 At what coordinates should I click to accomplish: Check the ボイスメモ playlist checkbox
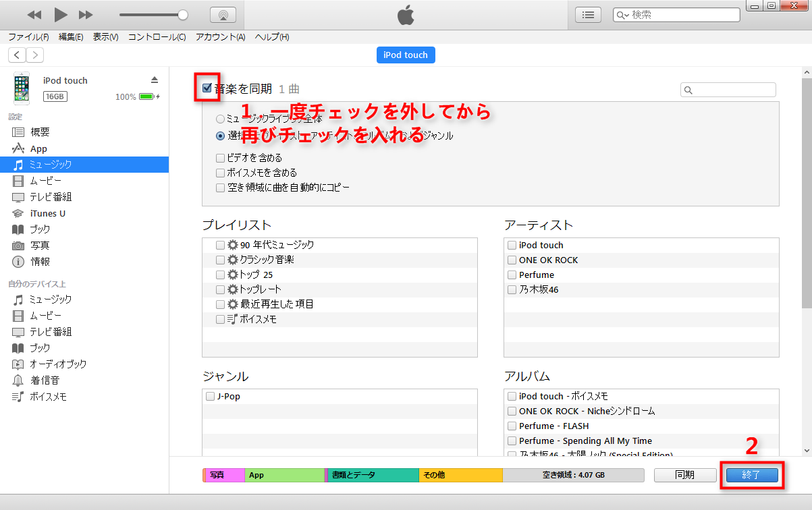221,319
